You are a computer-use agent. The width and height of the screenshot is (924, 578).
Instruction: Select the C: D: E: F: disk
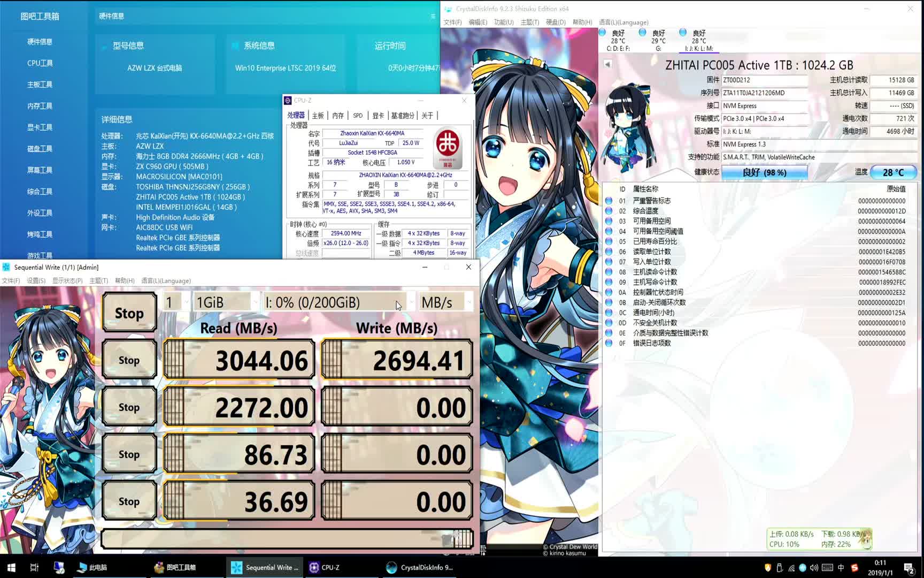[x=618, y=41]
